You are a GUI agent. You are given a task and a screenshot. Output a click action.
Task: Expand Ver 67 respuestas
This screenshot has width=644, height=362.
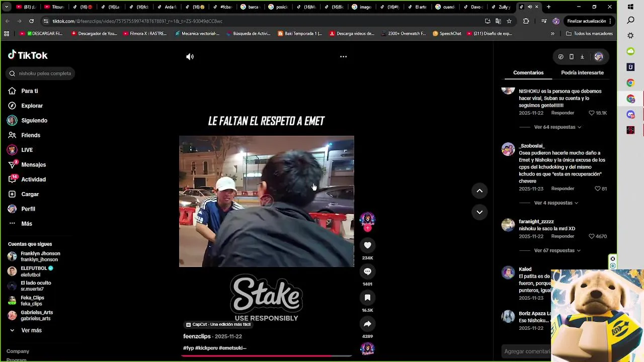[557, 250]
